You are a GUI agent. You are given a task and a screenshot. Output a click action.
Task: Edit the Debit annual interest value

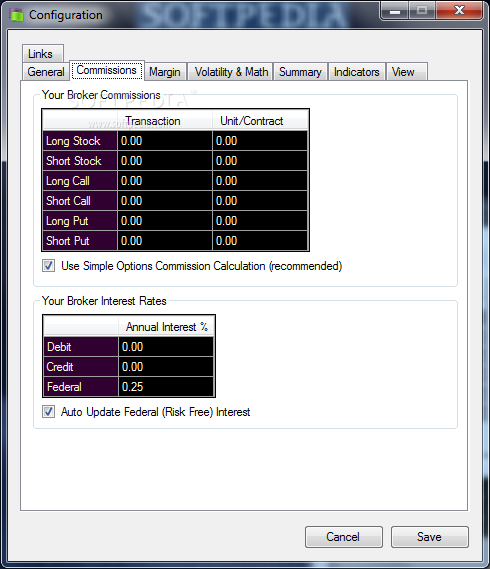coord(166,347)
